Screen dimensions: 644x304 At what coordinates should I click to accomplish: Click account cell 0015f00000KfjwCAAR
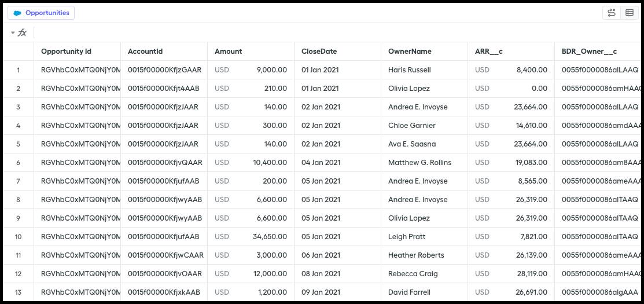click(x=164, y=255)
